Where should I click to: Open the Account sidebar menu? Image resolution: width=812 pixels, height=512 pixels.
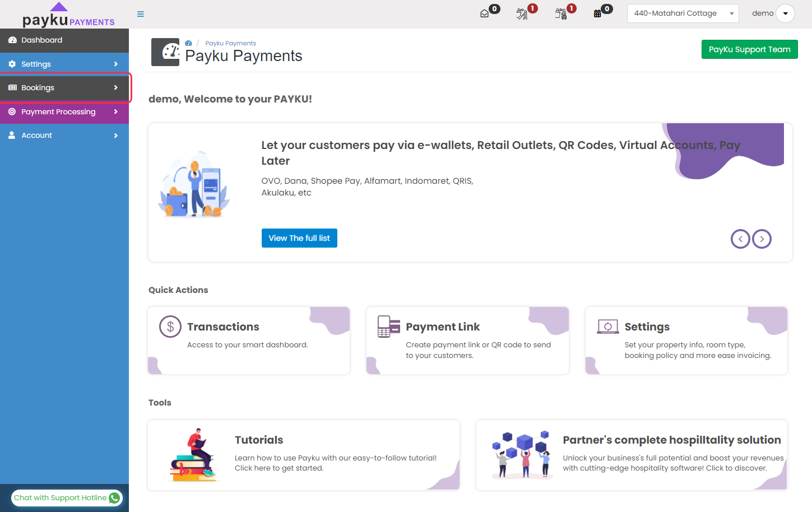coord(64,135)
